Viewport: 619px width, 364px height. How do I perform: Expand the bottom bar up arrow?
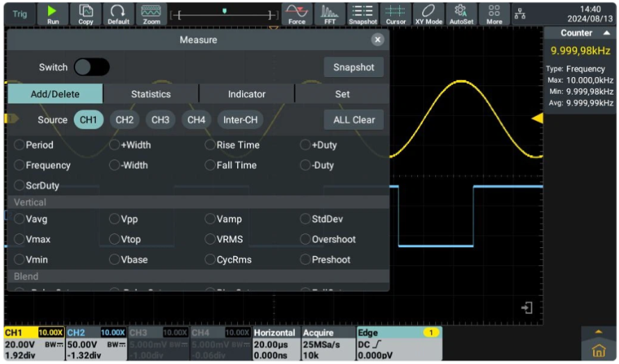(598, 331)
